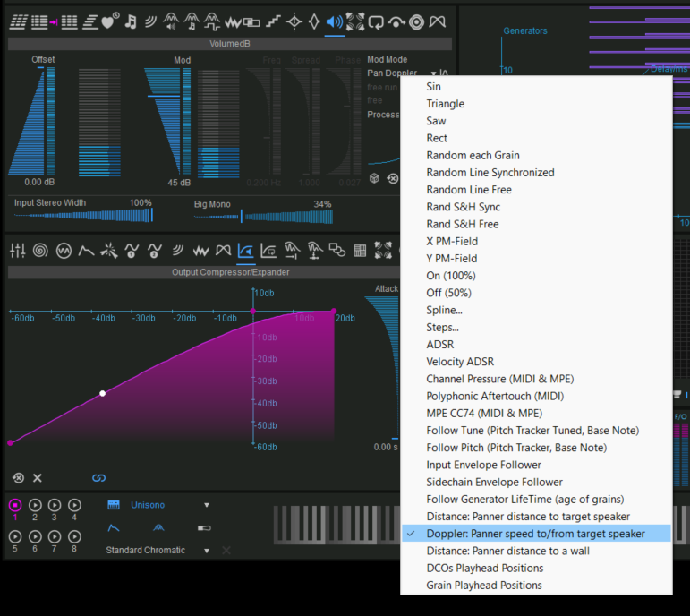Viewport: 690px width, 616px height.
Task: Click the curve with loop icon
Action: pyautogui.click(x=268, y=251)
